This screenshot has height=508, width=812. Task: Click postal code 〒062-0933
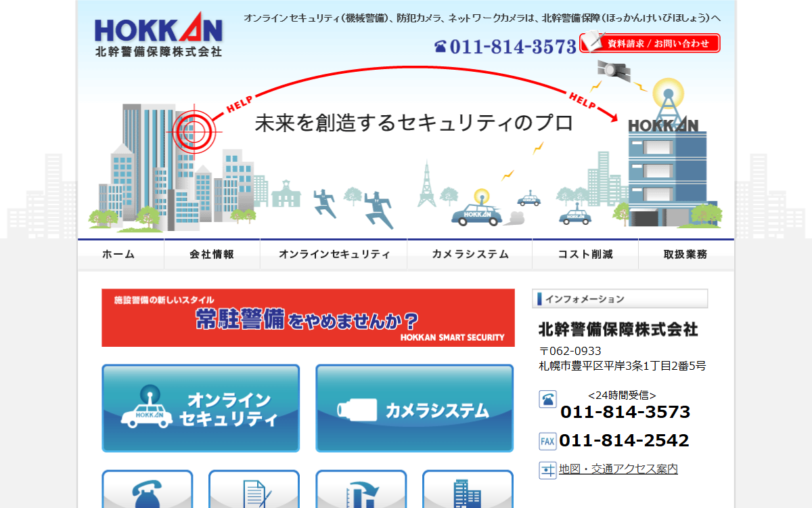(570, 351)
